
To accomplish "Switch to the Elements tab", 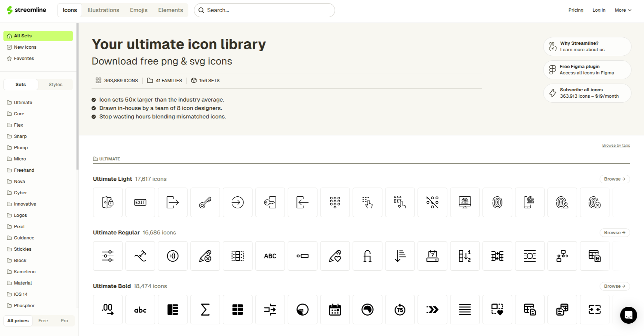I will click(170, 10).
